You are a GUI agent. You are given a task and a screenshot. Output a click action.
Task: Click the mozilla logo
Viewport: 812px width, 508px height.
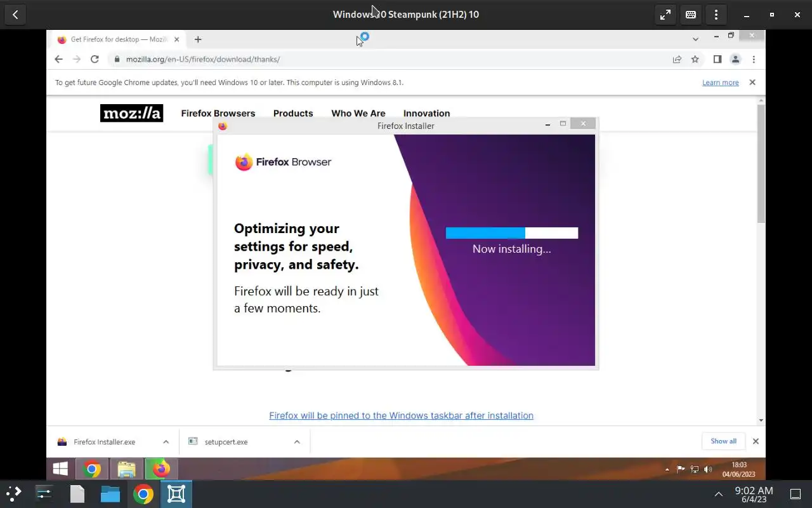click(131, 113)
